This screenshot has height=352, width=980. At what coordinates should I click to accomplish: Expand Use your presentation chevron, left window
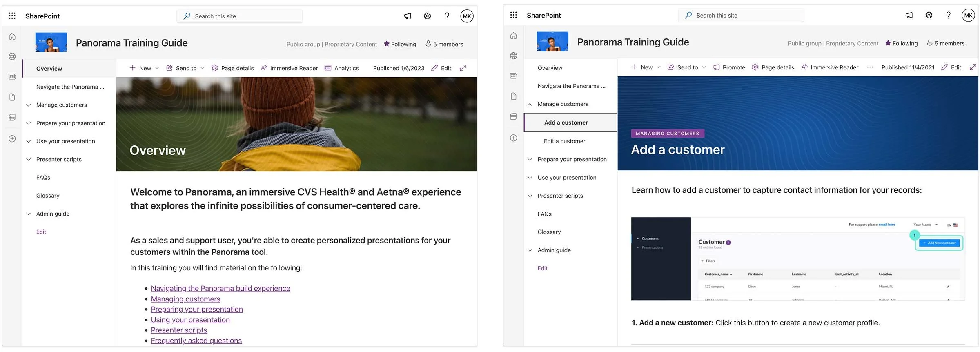point(29,141)
